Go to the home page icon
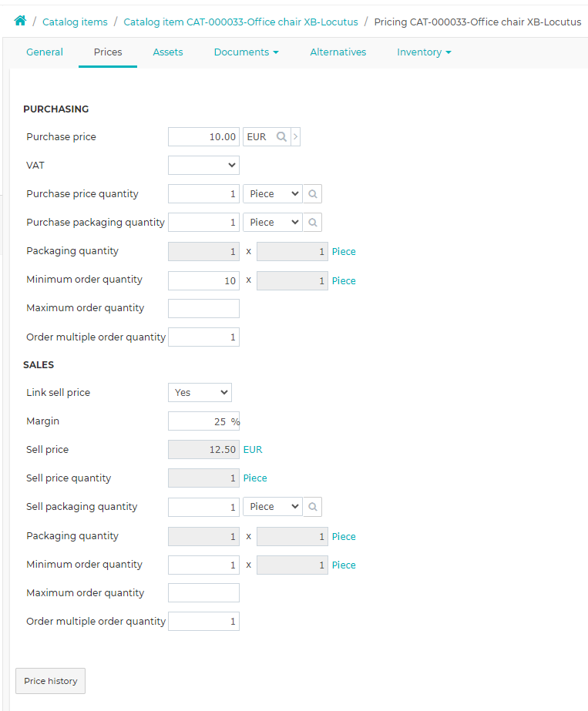The width and height of the screenshot is (588, 711). click(20, 21)
